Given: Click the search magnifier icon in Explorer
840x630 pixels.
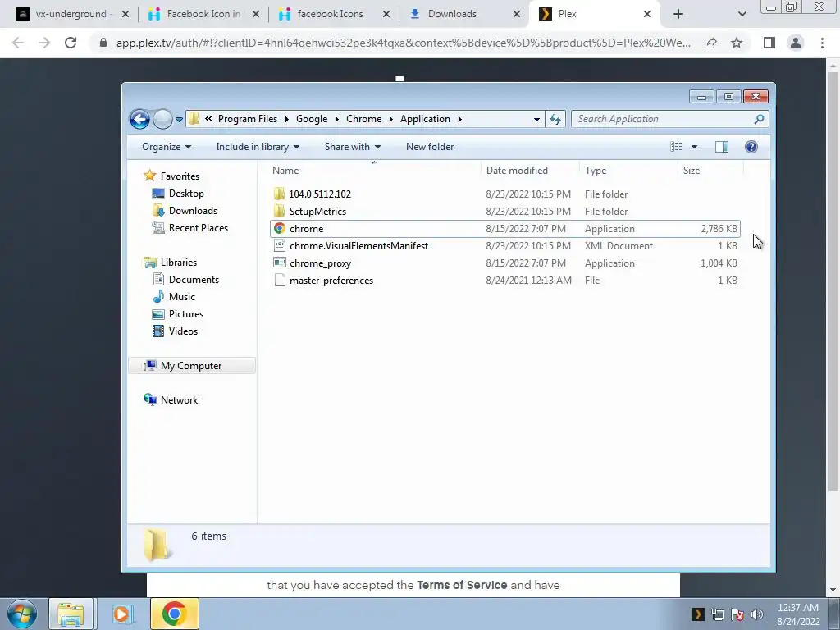Looking at the screenshot, I should click(x=759, y=119).
